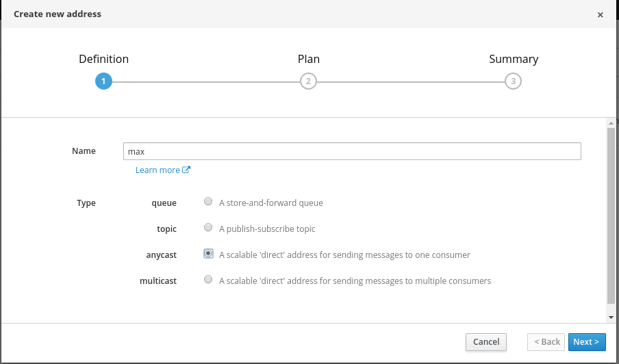This screenshot has height=364, width=619.
Task: Click the Summary step label
Action: 514,60
